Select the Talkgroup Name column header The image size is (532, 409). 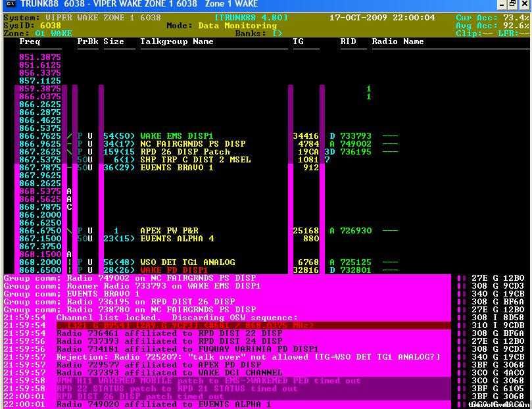pyautogui.click(x=176, y=41)
